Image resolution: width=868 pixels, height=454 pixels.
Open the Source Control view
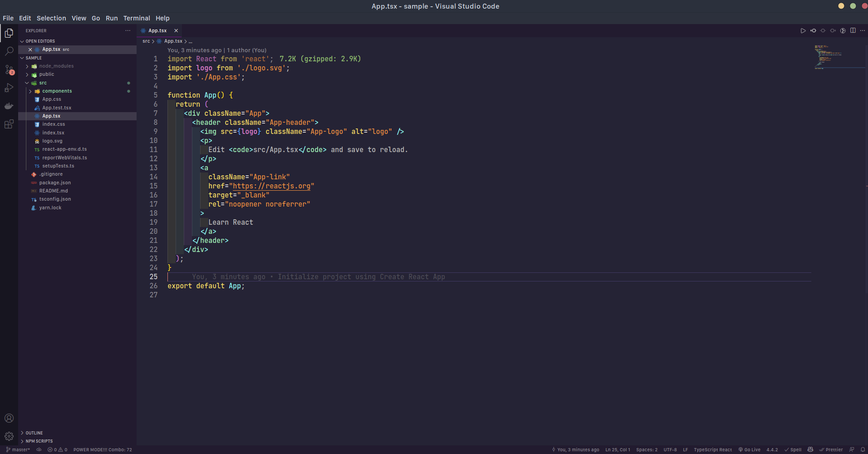point(9,70)
